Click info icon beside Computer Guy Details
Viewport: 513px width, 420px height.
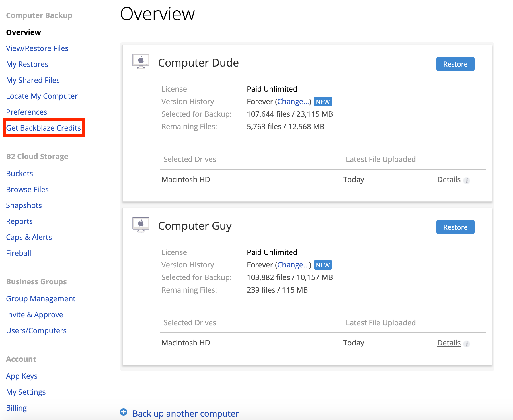coord(467,344)
